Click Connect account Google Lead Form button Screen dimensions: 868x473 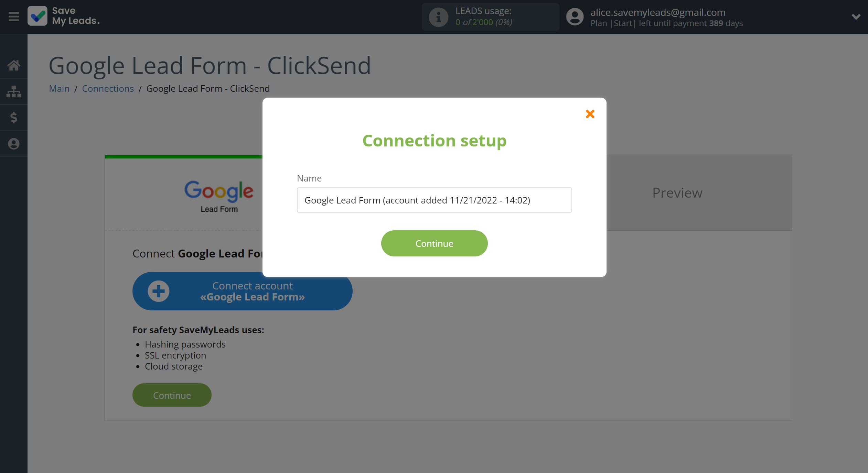pyautogui.click(x=243, y=291)
